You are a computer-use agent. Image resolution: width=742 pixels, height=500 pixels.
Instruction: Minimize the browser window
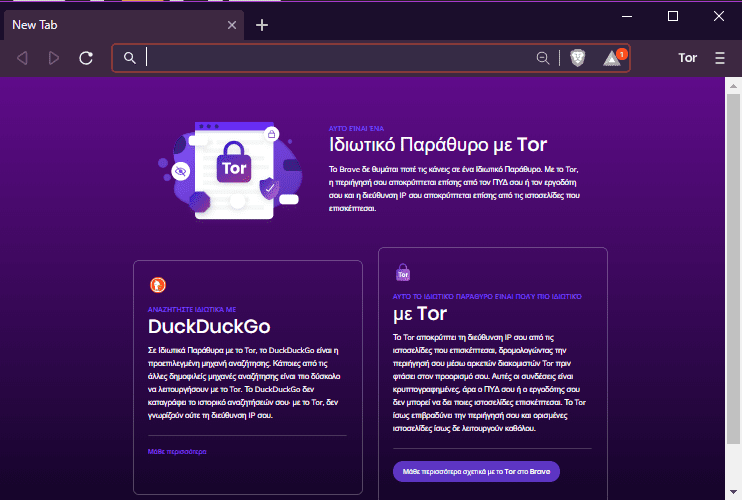coord(627,16)
